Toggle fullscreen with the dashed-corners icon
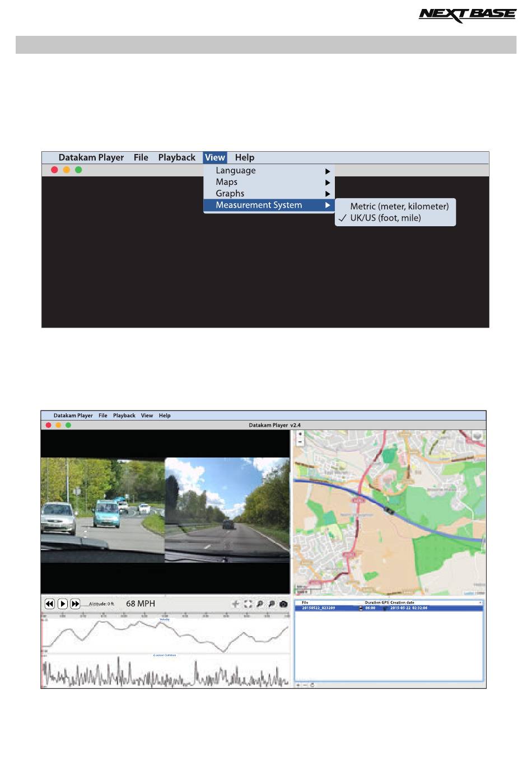The height and width of the screenshot is (775, 532). click(248, 604)
